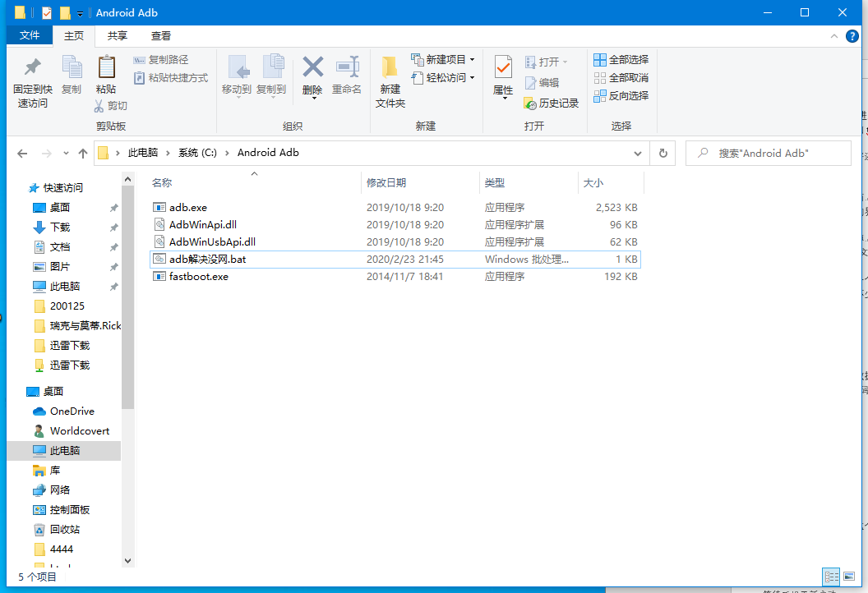Expand the address bar history dropdown

(x=638, y=154)
